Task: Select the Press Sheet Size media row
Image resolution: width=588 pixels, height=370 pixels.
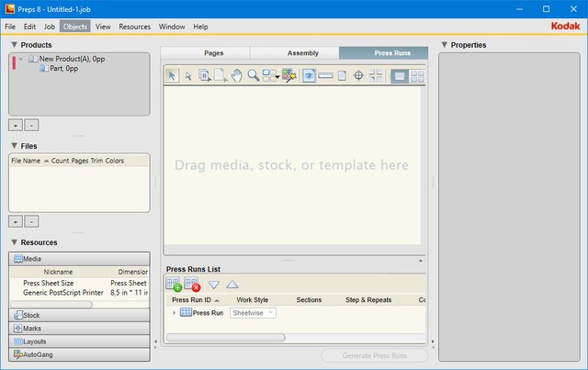Action: pyautogui.click(x=79, y=283)
